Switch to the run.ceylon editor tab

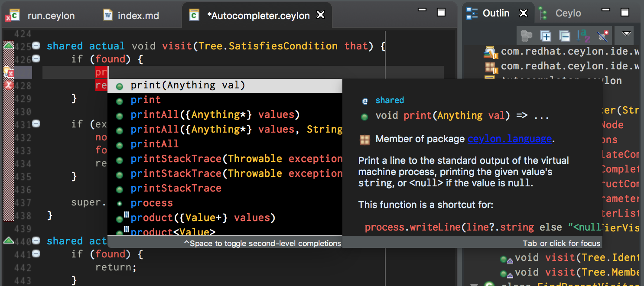[x=40, y=16]
